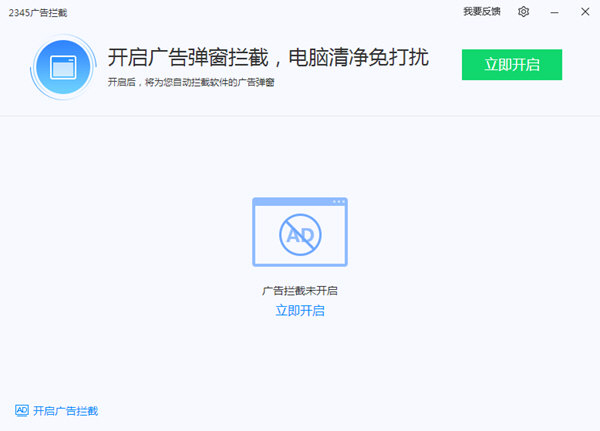Viewport: 600px width, 431px height.
Task: Click the small AD icon at bottom-left
Action: (x=21, y=410)
